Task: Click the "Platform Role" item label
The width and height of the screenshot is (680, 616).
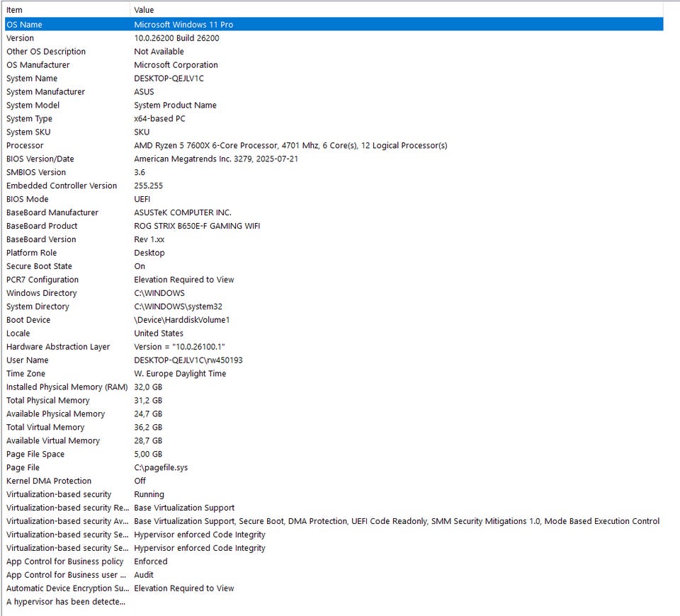Action: coord(31,253)
